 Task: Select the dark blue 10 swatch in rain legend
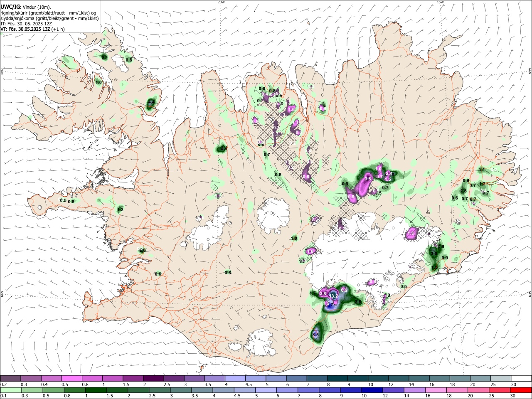coord(373,390)
